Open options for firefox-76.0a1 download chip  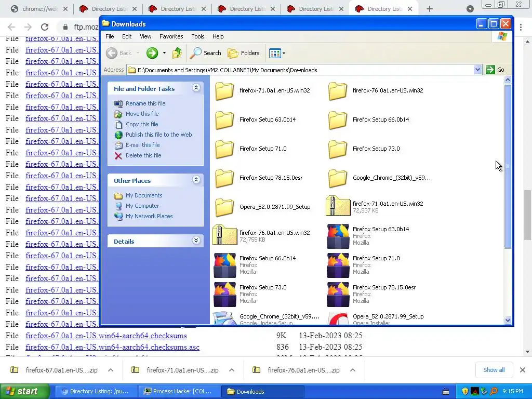click(353, 370)
